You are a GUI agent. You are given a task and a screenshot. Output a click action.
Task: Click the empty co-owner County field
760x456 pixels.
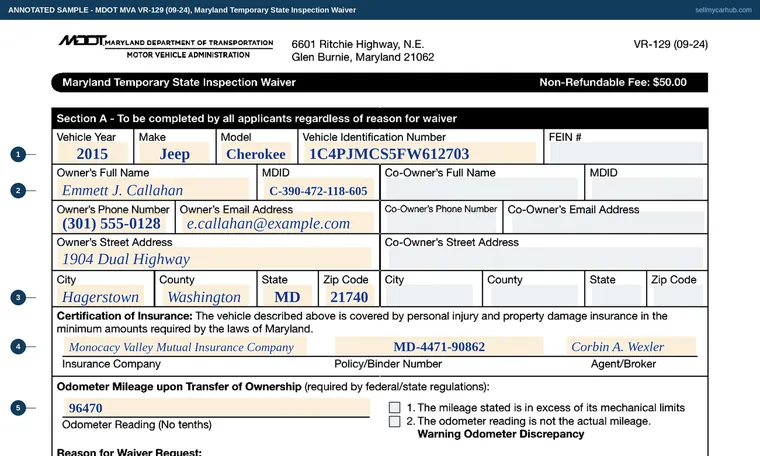coord(534,295)
